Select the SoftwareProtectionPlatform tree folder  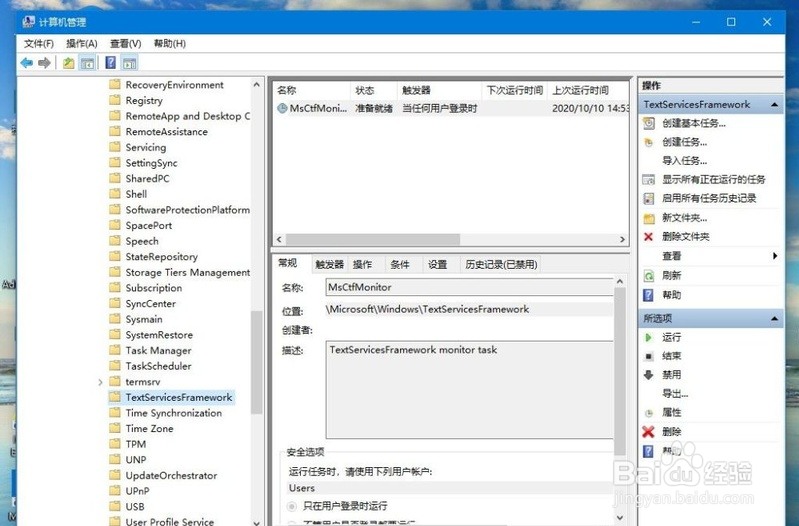pos(188,210)
